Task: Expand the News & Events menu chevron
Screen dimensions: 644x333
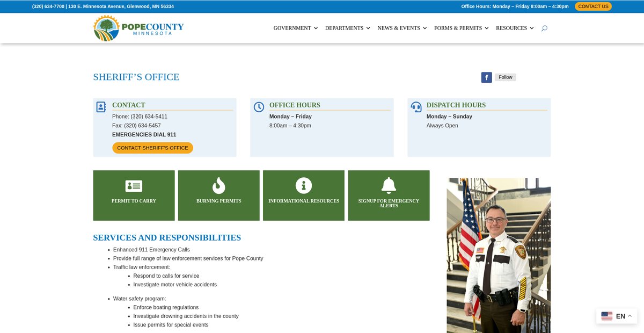Action: click(425, 28)
